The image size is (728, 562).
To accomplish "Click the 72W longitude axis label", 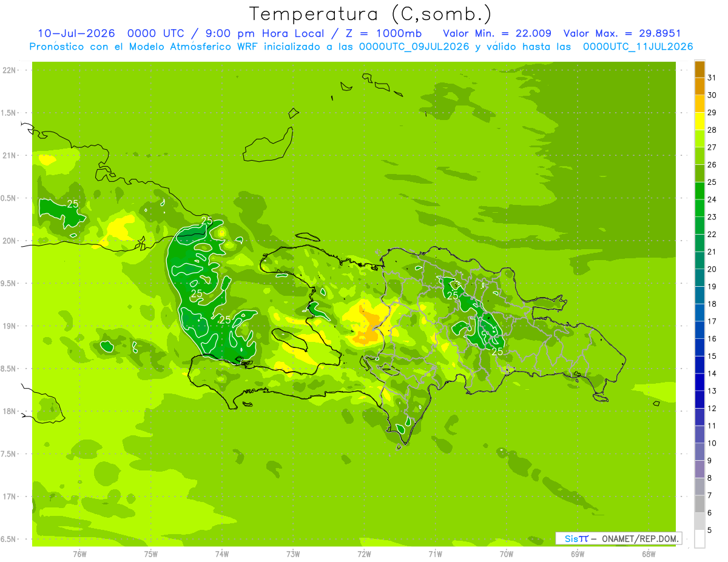I will pos(364,554).
